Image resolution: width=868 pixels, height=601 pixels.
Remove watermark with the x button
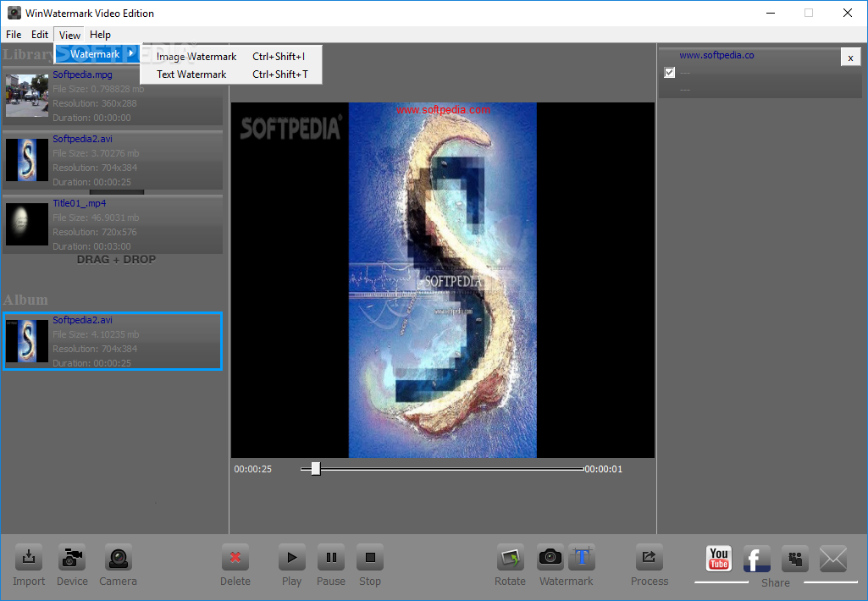tap(850, 58)
